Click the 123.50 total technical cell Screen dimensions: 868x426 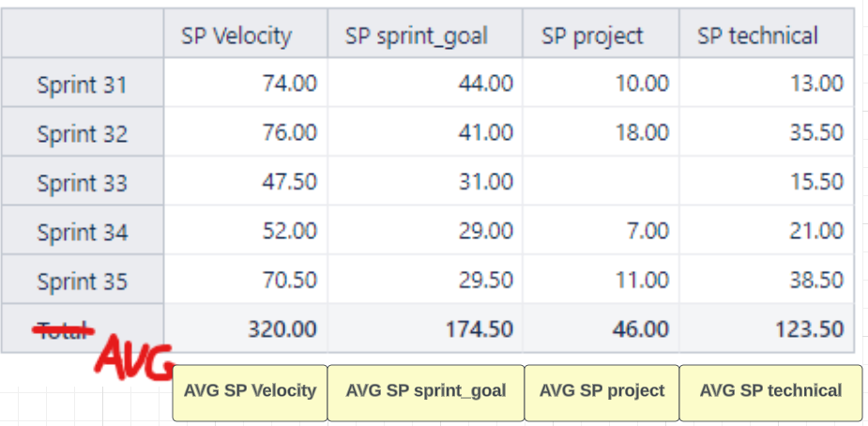[767, 328]
